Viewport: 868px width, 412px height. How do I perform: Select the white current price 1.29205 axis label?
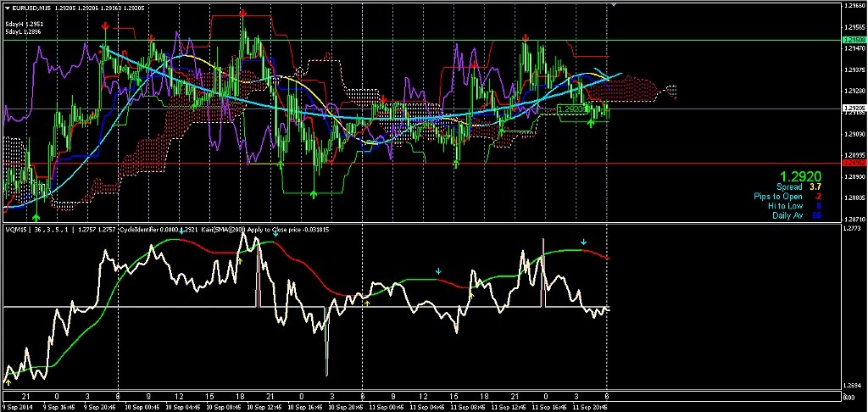pyautogui.click(x=854, y=109)
